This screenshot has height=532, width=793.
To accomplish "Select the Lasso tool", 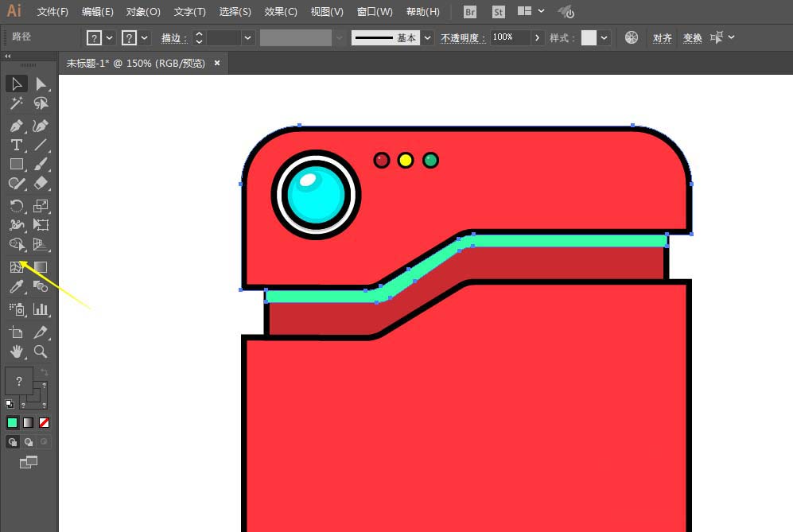I will pos(41,103).
